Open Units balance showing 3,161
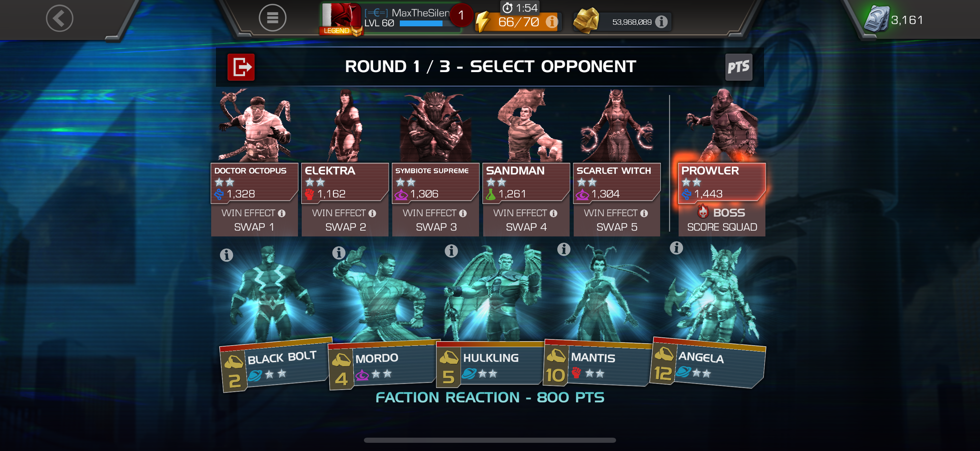980x451 pixels. click(894, 19)
